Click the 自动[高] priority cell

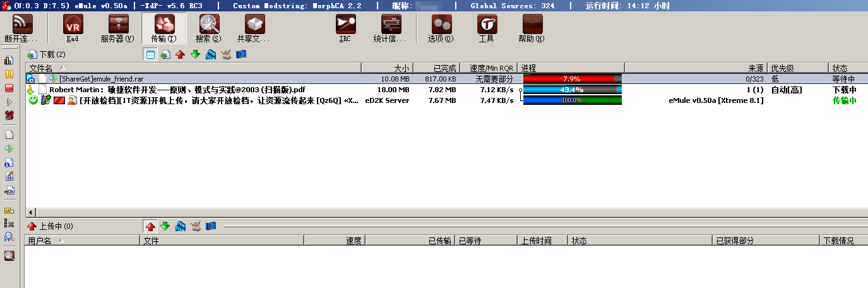786,90
